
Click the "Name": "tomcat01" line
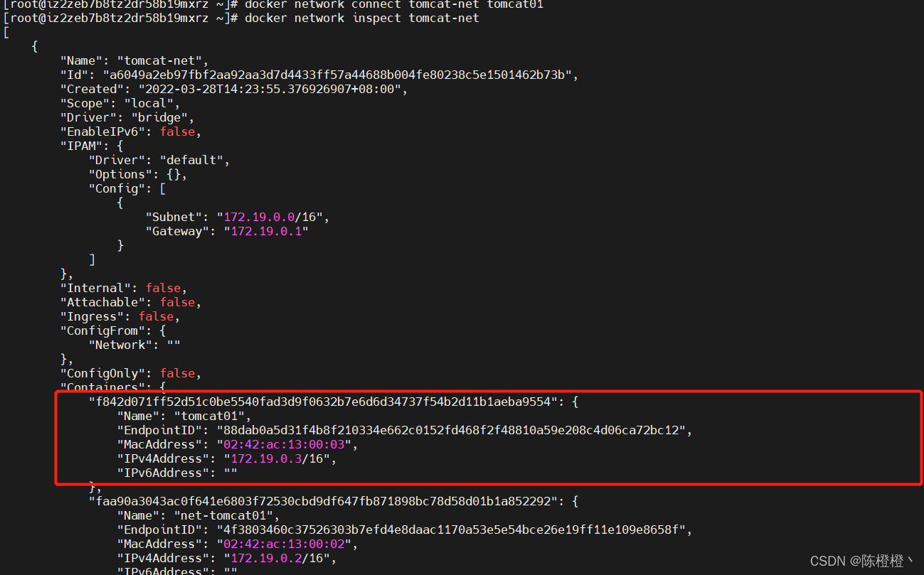[184, 416]
